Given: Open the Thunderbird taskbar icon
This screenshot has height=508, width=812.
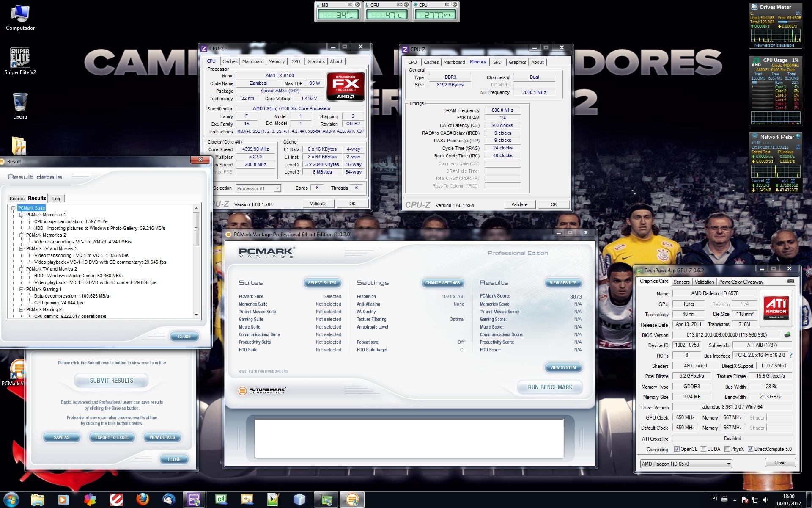Looking at the screenshot, I should (x=169, y=500).
